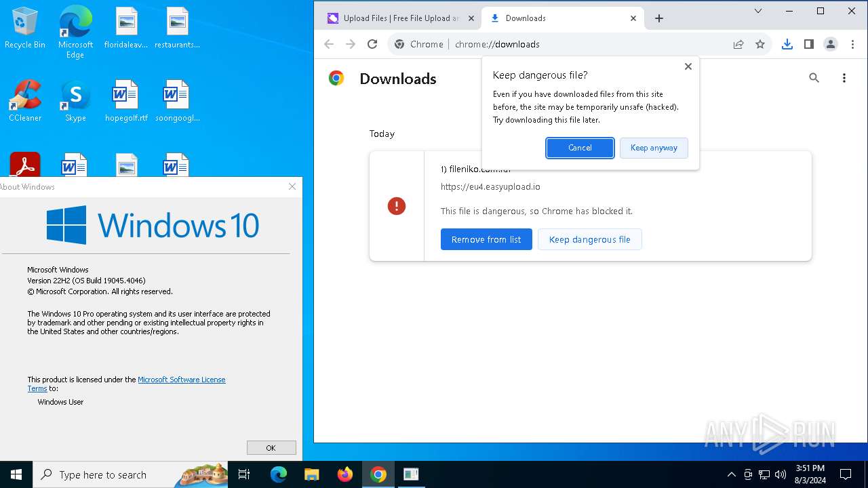
Task: Open the Adobe Acrobat desktop icon
Action: (x=25, y=165)
